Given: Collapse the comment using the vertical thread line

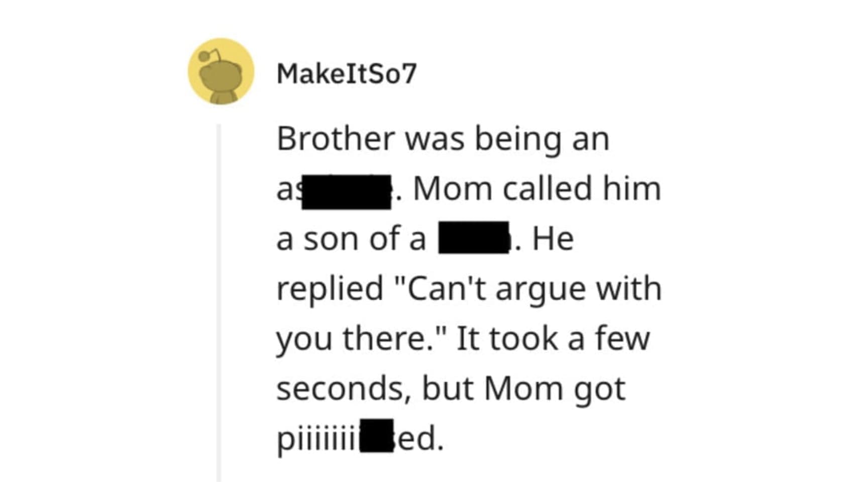Looking at the screenshot, I should coord(219,301).
